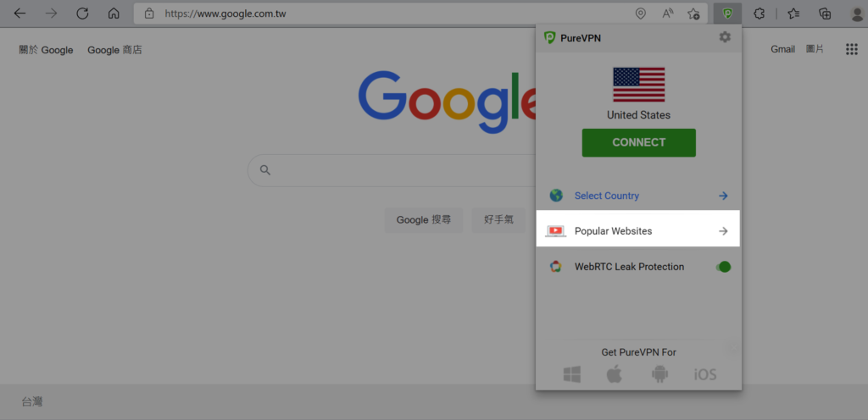
Task: Expand Popular Websites with its arrow
Action: pyautogui.click(x=723, y=231)
